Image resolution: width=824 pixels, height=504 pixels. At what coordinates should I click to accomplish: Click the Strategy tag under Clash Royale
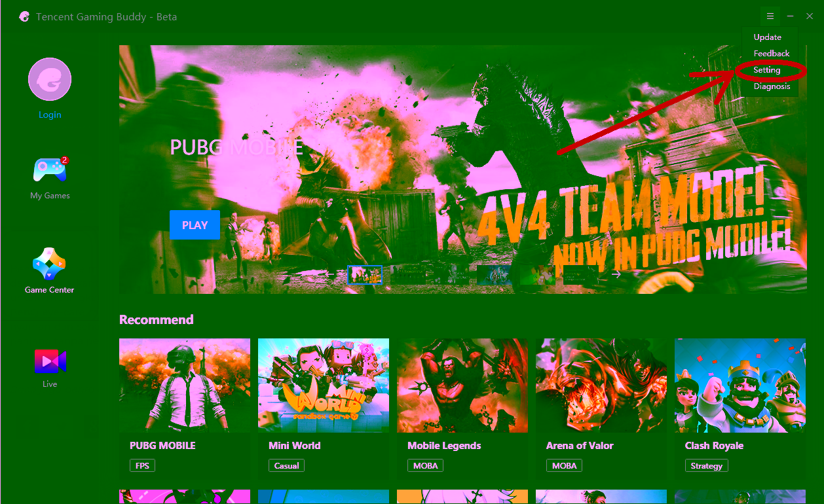coord(706,466)
